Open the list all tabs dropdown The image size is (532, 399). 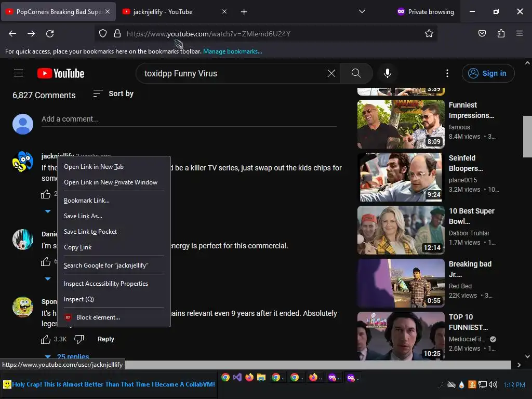(x=362, y=11)
